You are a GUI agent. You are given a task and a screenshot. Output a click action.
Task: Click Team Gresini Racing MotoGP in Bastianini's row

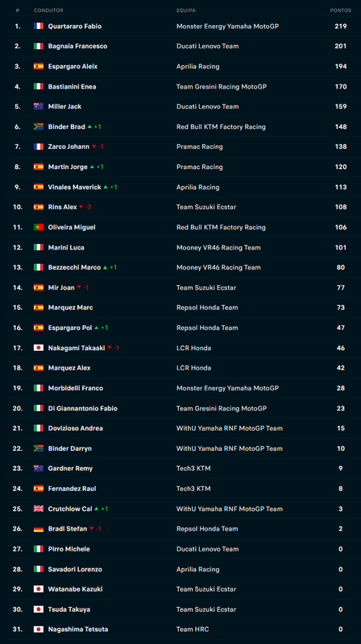pos(222,87)
